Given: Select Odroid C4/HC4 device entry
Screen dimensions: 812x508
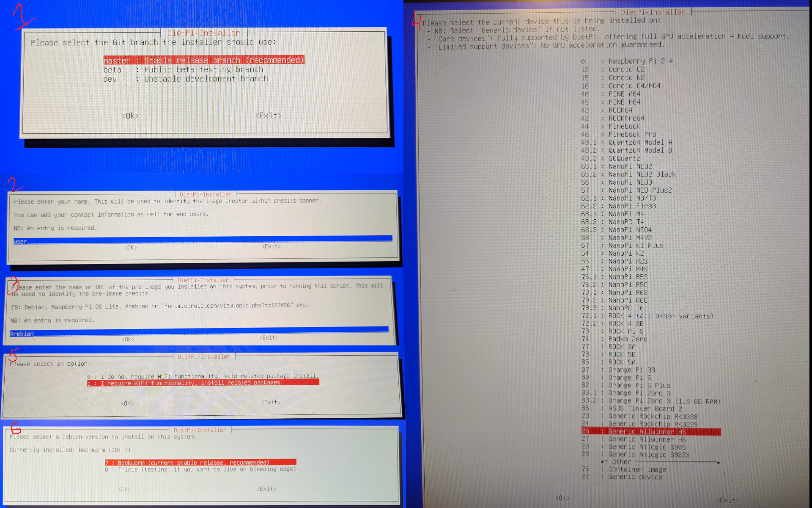Looking at the screenshot, I should point(621,86).
